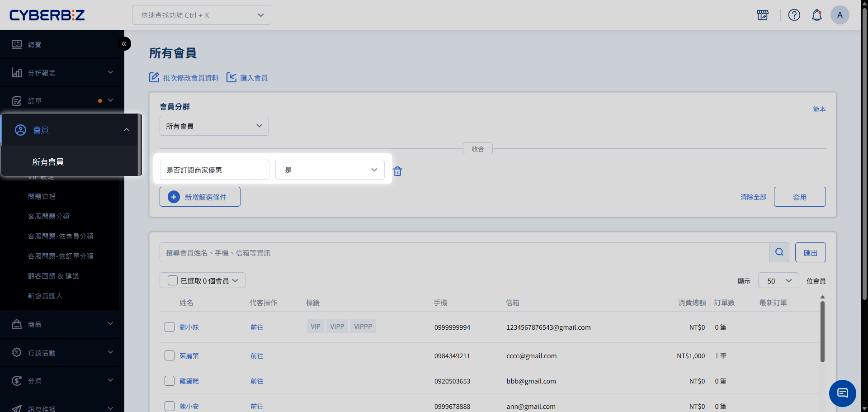Click the storefront icon in top bar
Image resolution: width=868 pixels, height=412 pixels.
763,15
